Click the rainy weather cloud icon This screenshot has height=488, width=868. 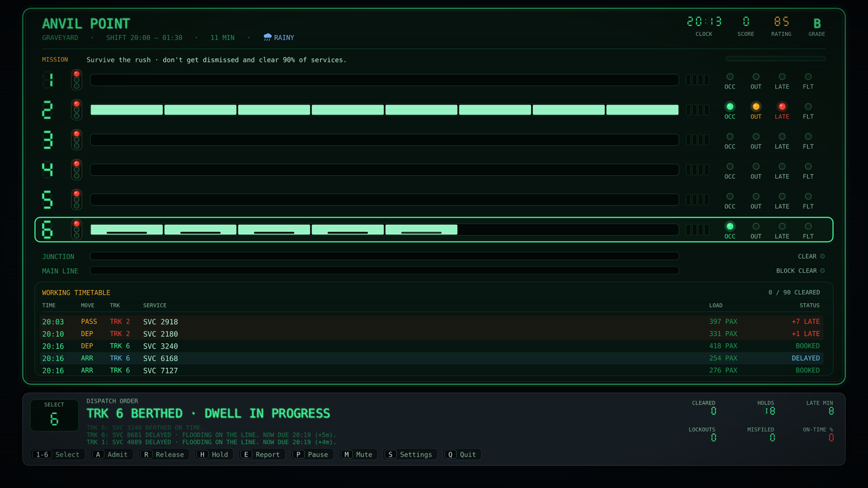click(267, 37)
